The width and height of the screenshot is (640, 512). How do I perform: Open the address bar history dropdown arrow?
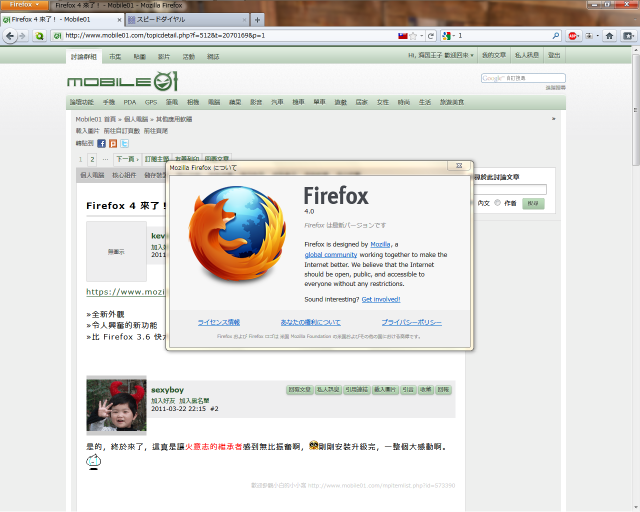click(x=422, y=36)
